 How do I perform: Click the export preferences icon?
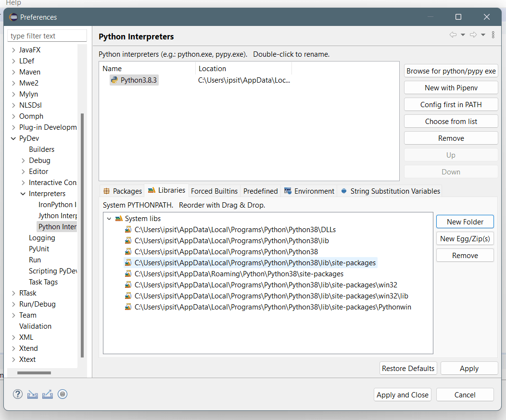click(47, 395)
